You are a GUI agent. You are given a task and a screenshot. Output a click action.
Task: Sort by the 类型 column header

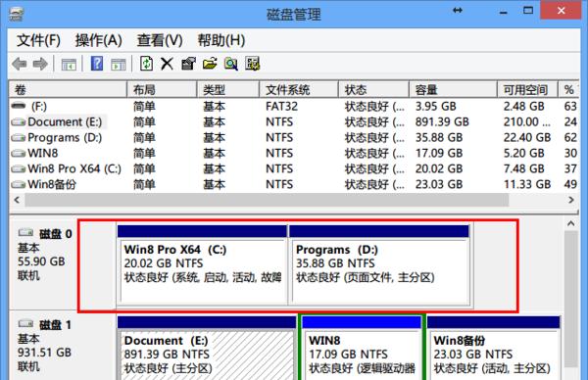[228, 90]
